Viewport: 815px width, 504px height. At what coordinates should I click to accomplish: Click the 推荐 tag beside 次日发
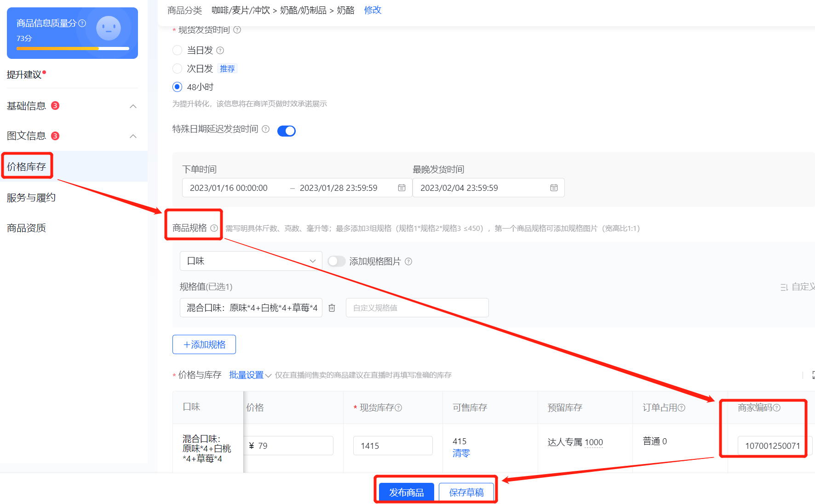click(227, 69)
